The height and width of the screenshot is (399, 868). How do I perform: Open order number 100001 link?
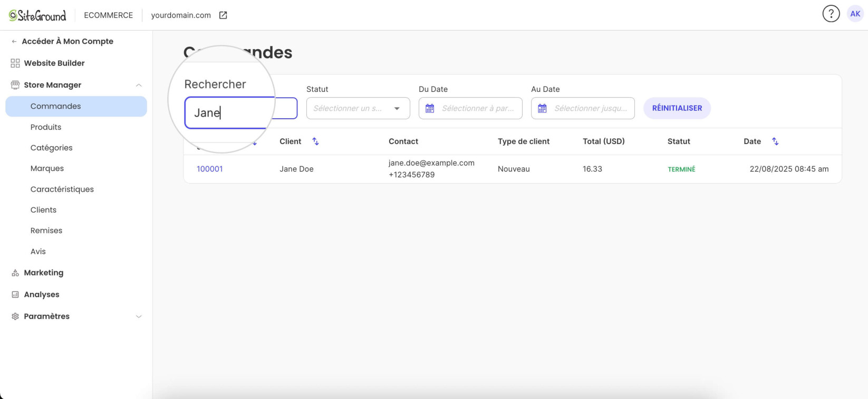point(210,169)
